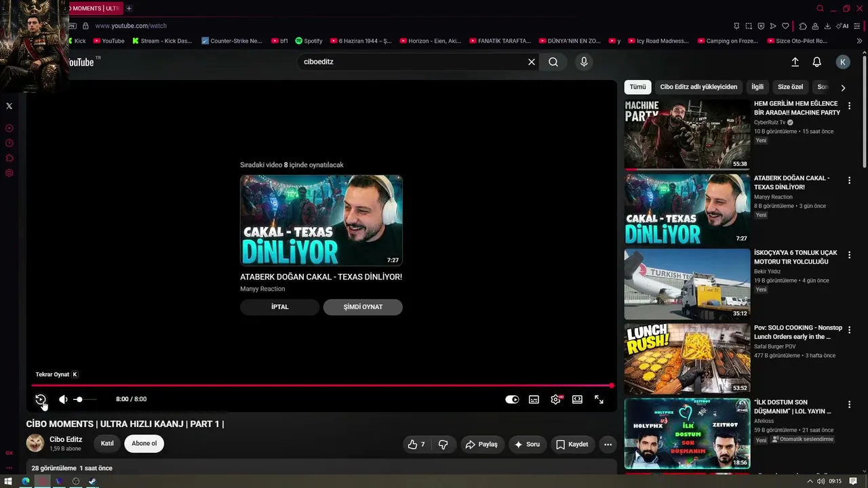
Task: Open the Windows Start menu
Action: [x=8, y=482]
